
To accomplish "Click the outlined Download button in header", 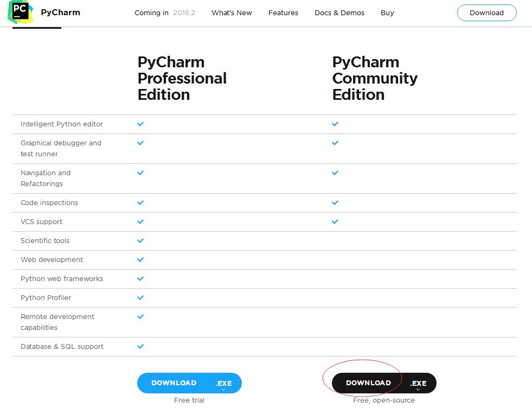I will (x=486, y=12).
